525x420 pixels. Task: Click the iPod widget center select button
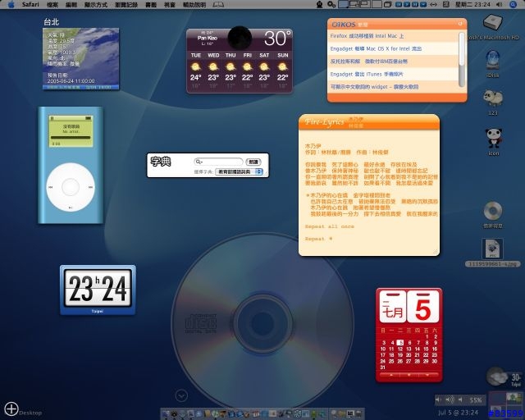tap(71, 187)
